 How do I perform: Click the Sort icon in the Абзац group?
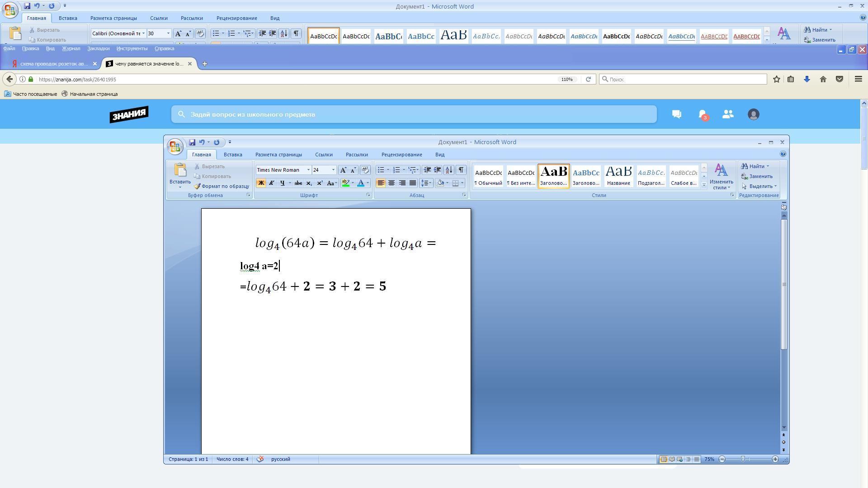(449, 170)
